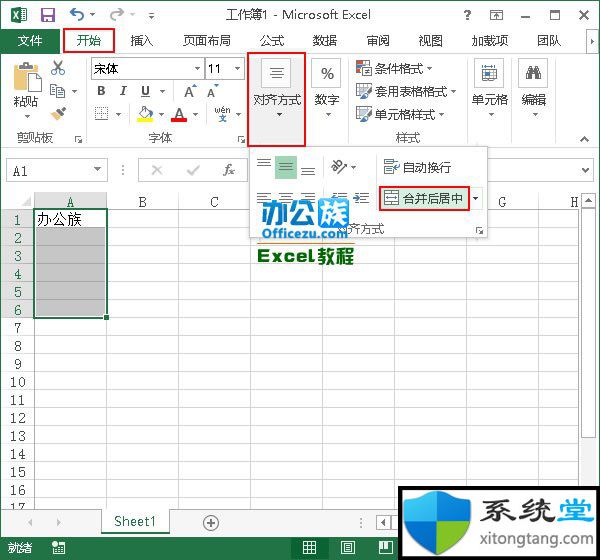Click the Redo arrow icon
The image size is (600, 560).
[x=116, y=15]
